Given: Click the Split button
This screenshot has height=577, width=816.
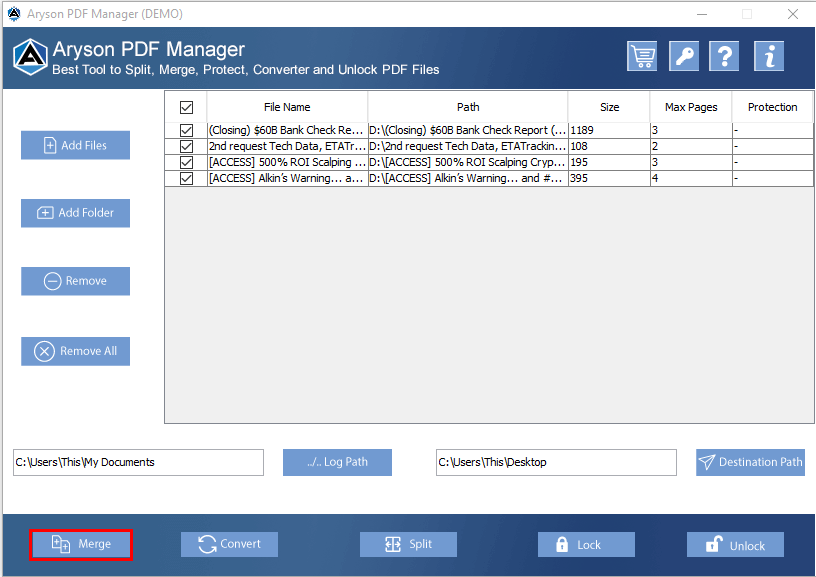Looking at the screenshot, I should 409,544.
